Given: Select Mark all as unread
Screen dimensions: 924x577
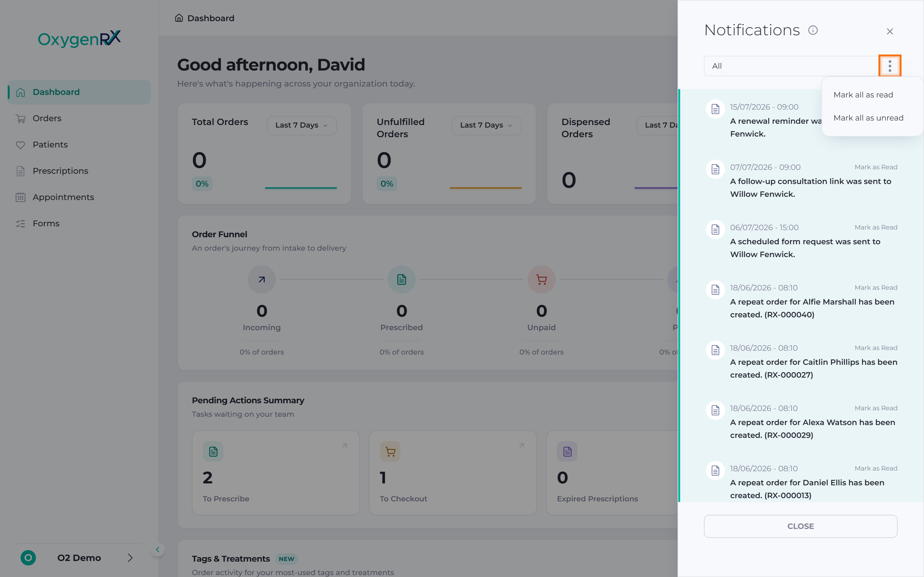Looking at the screenshot, I should pos(868,118).
